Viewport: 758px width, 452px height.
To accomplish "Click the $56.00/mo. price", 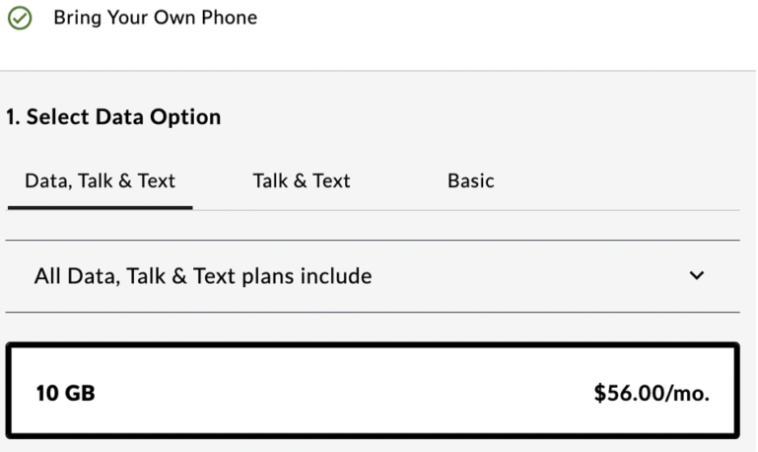I will 651,393.
